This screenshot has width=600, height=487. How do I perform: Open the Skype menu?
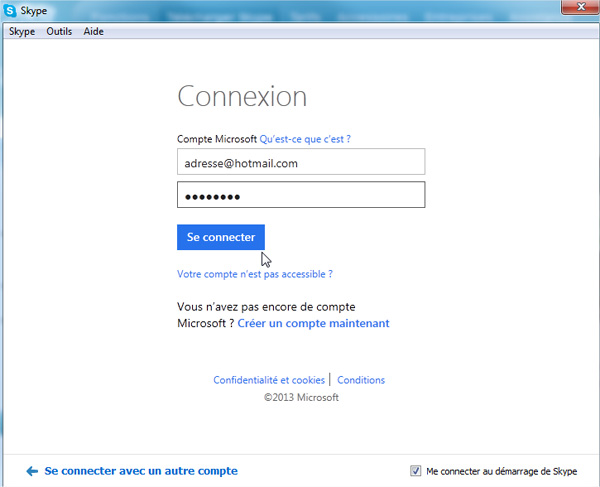pos(22,31)
